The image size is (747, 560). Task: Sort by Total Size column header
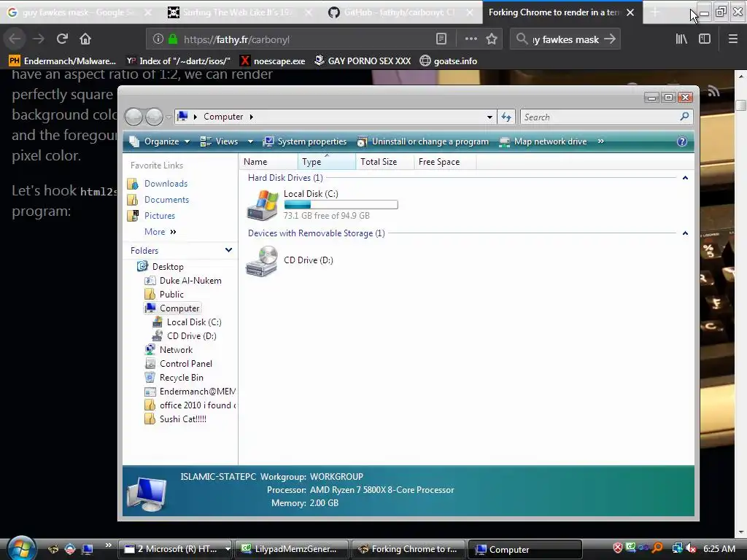tap(384, 162)
